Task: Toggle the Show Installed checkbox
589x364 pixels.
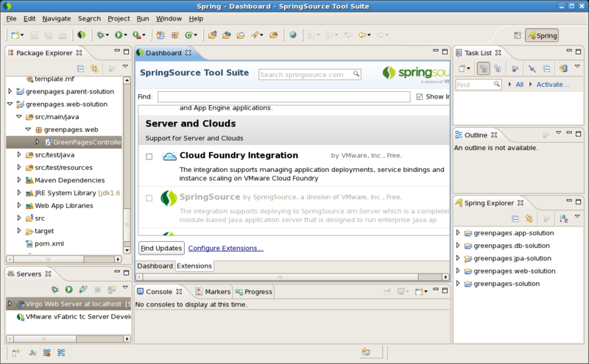Action: (x=419, y=97)
